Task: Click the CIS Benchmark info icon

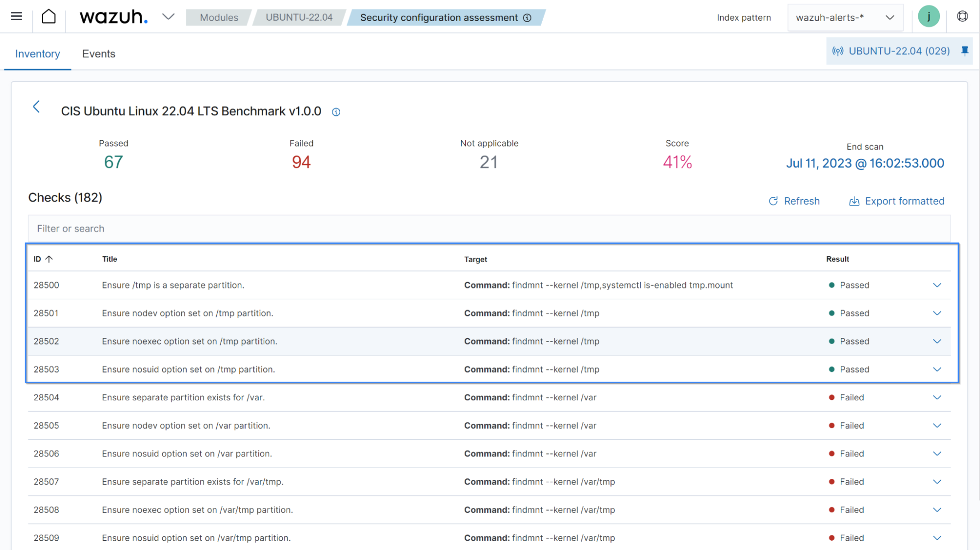Action: (x=335, y=112)
